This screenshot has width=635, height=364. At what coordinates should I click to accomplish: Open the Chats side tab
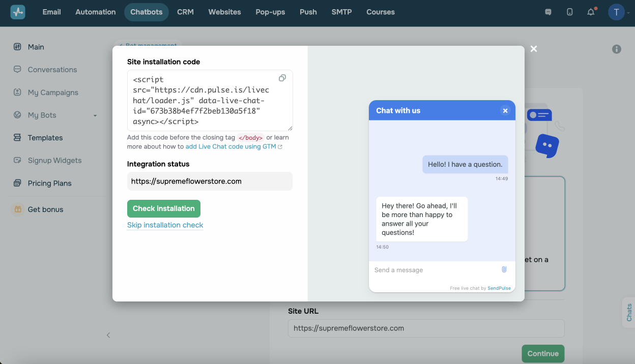click(629, 312)
